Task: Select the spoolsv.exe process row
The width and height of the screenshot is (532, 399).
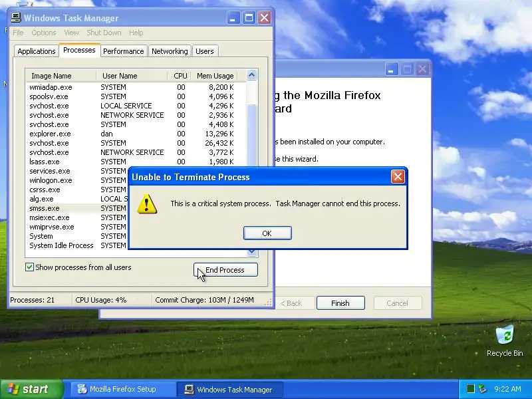Action: [x=136, y=96]
